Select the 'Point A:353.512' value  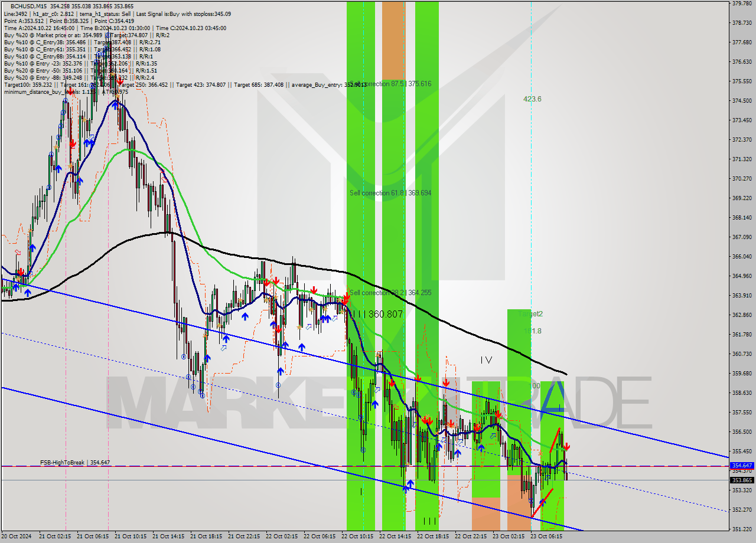point(24,21)
